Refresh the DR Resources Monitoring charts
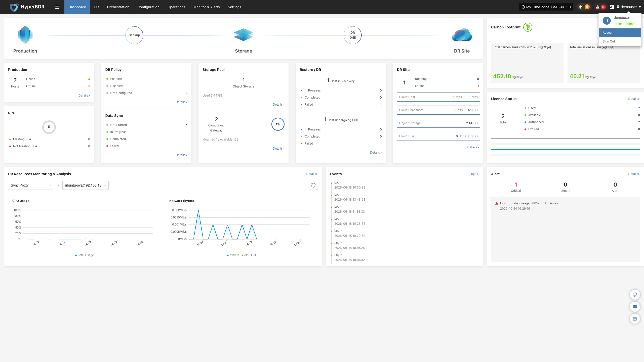Image resolution: width=644 pixels, height=362 pixels. coord(313,185)
